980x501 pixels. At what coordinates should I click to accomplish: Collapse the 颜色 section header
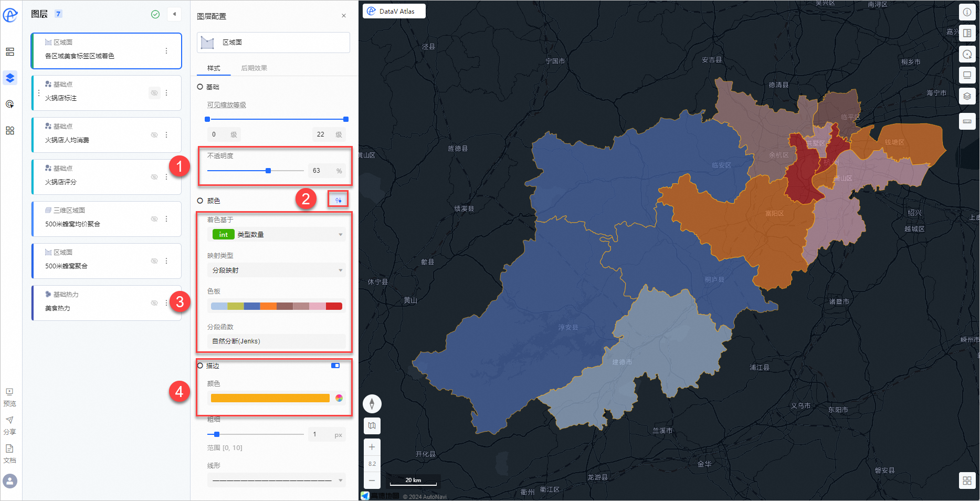(209, 201)
